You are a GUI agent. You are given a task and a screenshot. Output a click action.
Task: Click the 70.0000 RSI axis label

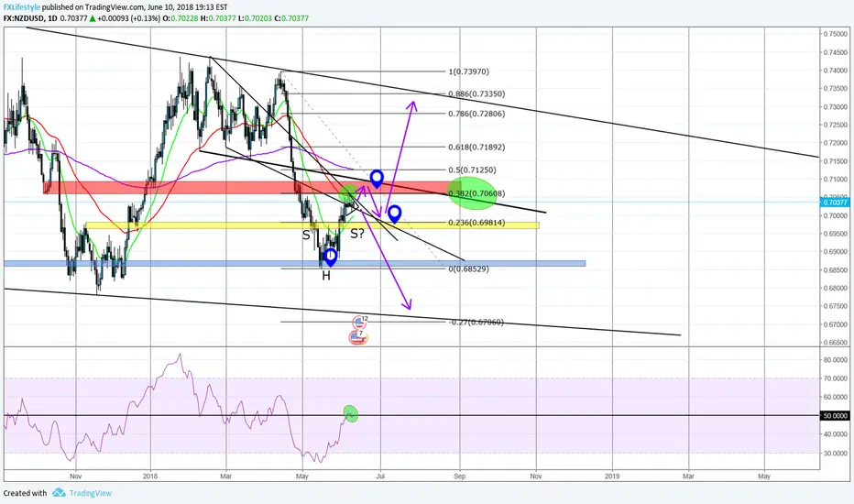835,378
